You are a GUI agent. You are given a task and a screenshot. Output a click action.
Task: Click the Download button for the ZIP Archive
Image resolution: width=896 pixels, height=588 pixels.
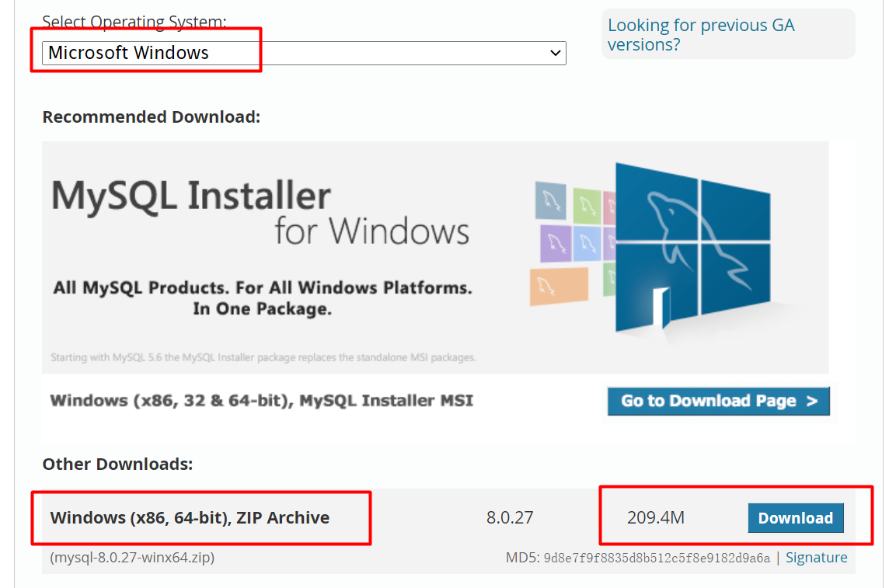coord(796,517)
